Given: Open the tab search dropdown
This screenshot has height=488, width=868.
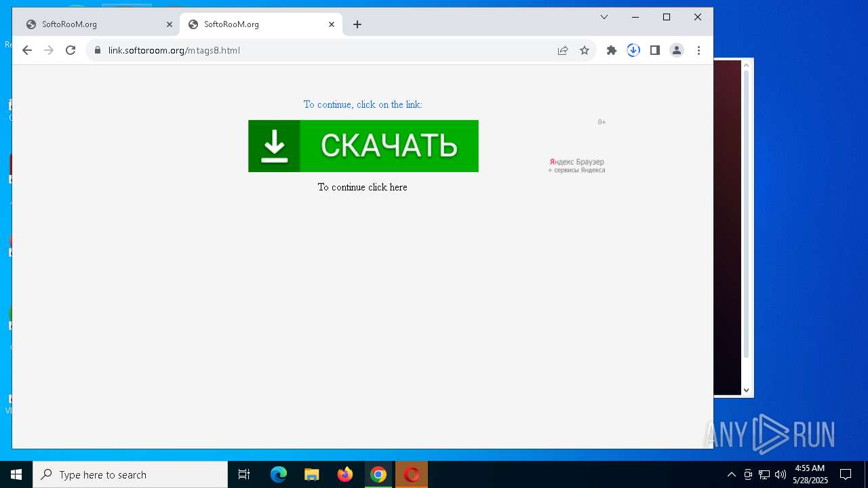Looking at the screenshot, I should point(604,17).
